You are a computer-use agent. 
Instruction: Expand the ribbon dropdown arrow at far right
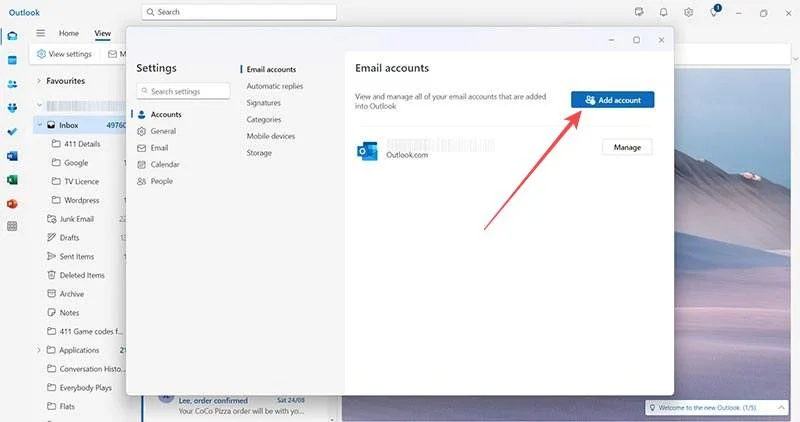795,59
